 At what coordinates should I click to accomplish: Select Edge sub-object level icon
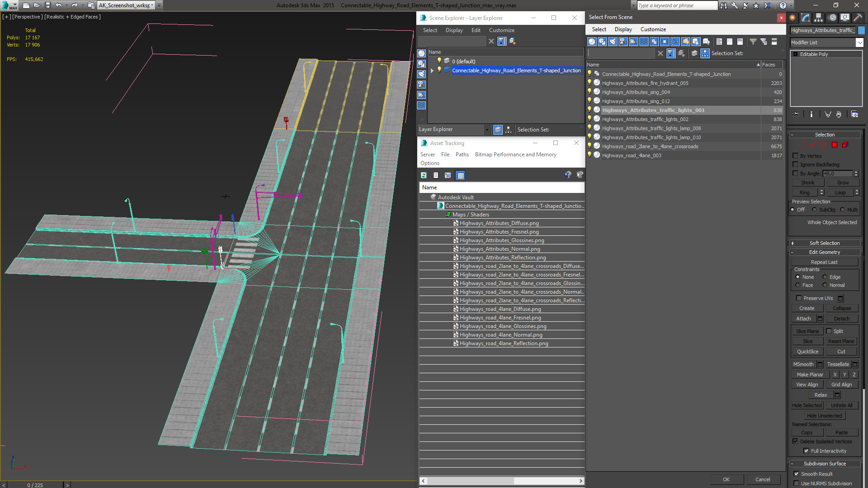[812, 145]
